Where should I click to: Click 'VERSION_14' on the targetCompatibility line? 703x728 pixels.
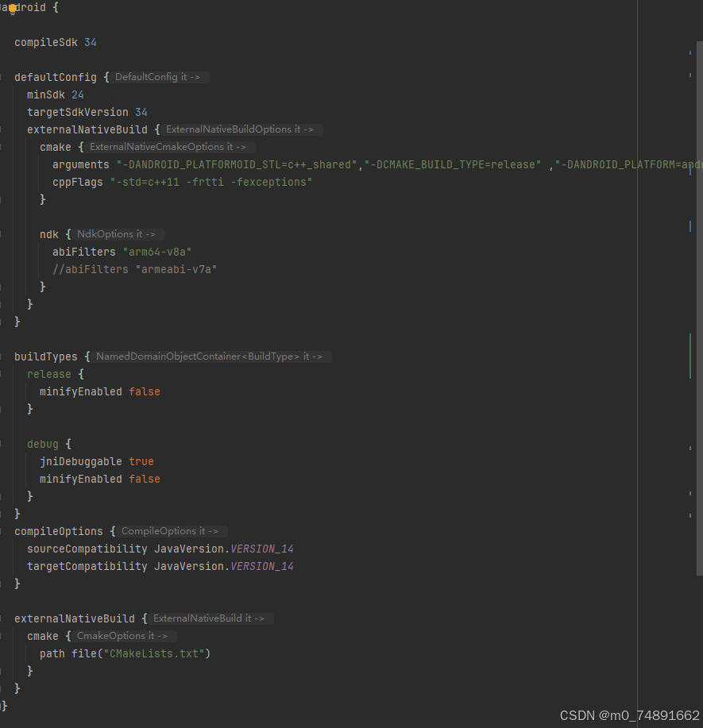(x=262, y=566)
